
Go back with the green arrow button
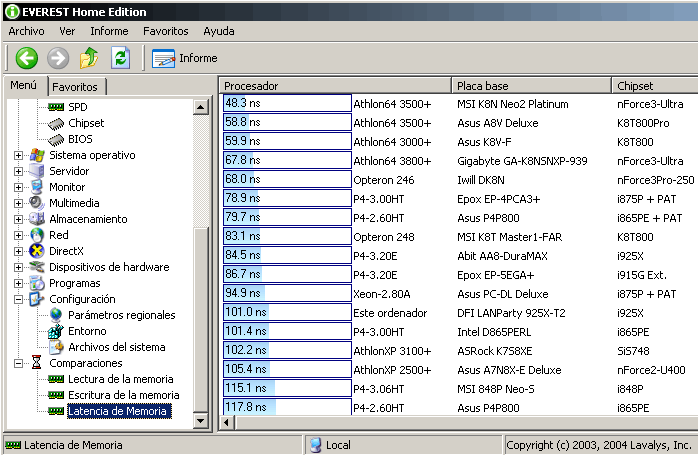26,58
